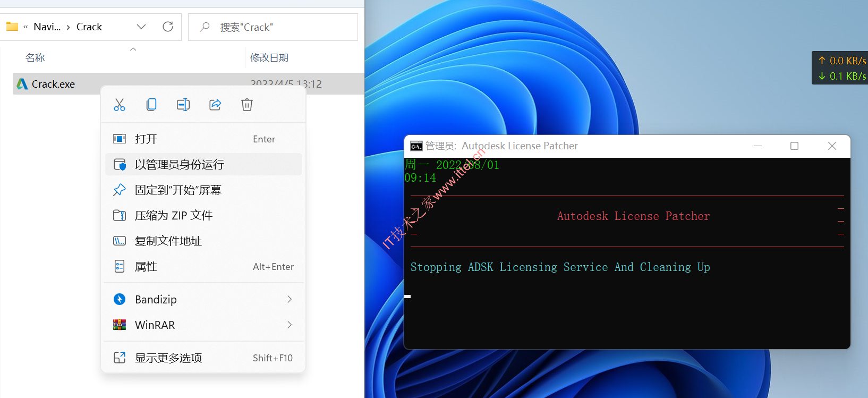Click the Autodesk License Patcher title bar
868x398 pixels.
(x=627, y=146)
